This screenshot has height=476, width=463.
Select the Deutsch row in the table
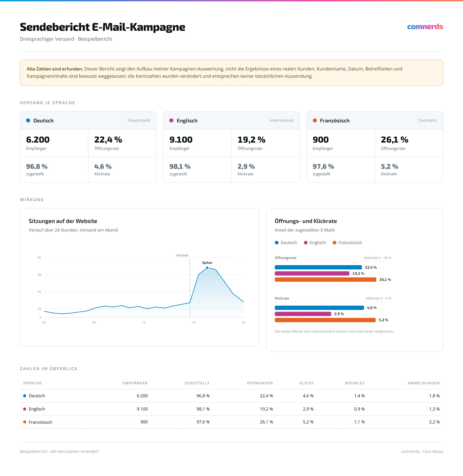tap(231, 396)
